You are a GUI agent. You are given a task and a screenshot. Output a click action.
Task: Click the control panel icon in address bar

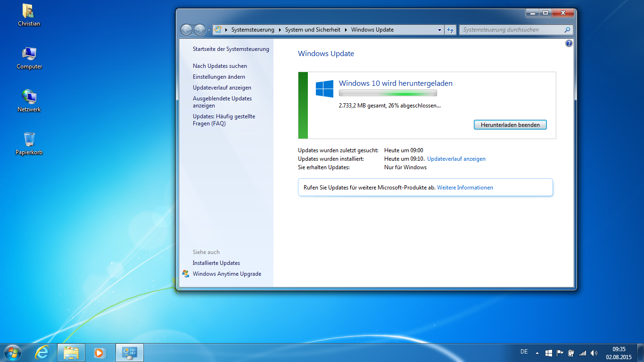tap(218, 29)
